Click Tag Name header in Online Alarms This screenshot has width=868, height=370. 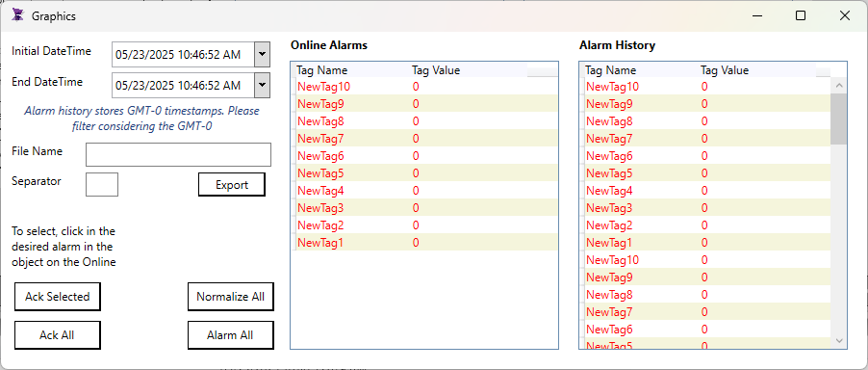pyautogui.click(x=321, y=70)
